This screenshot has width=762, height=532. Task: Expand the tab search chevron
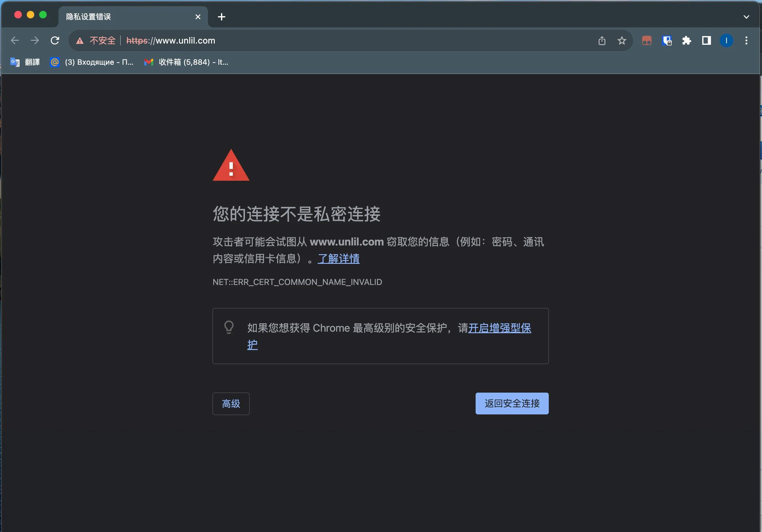coord(746,17)
